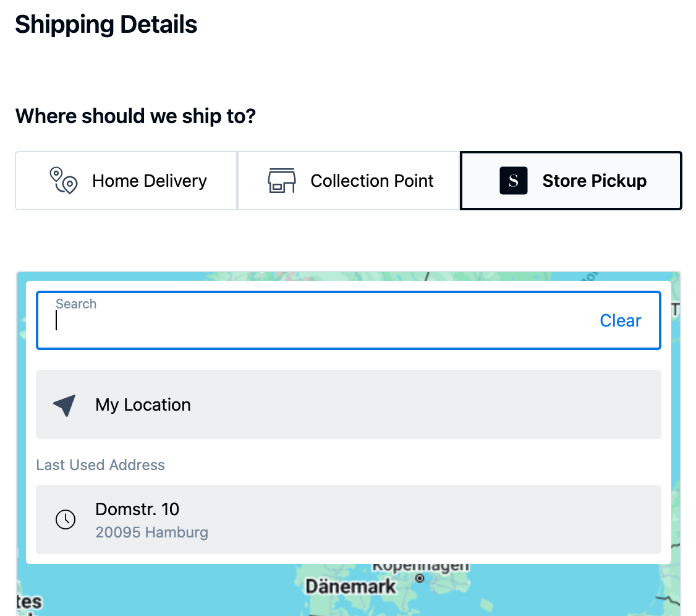Click the small Search label inside field

(x=76, y=304)
